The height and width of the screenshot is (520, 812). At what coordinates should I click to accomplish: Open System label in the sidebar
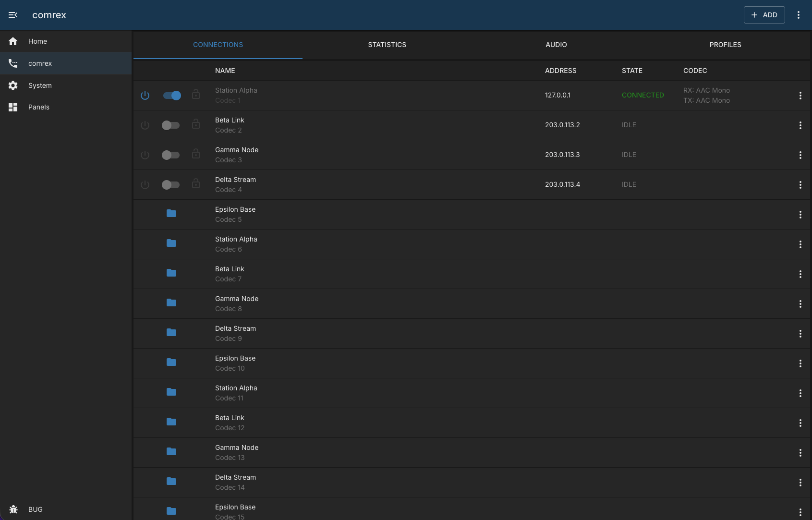tap(40, 85)
